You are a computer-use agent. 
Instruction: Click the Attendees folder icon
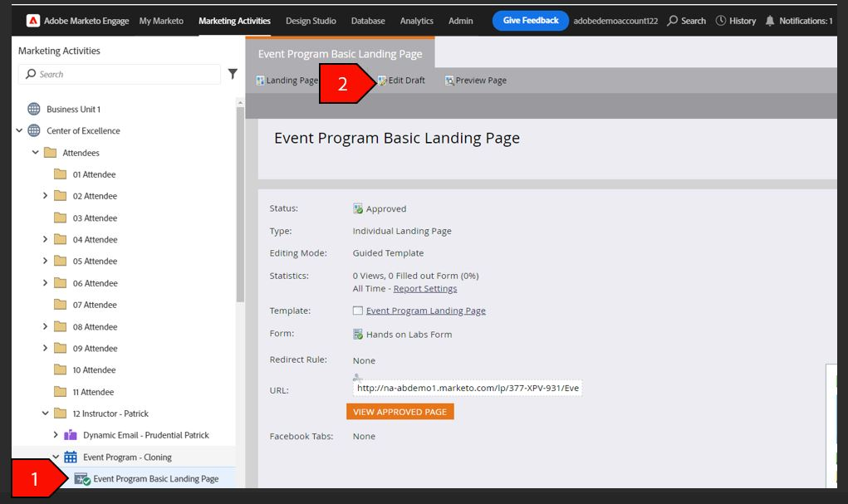point(51,153)
